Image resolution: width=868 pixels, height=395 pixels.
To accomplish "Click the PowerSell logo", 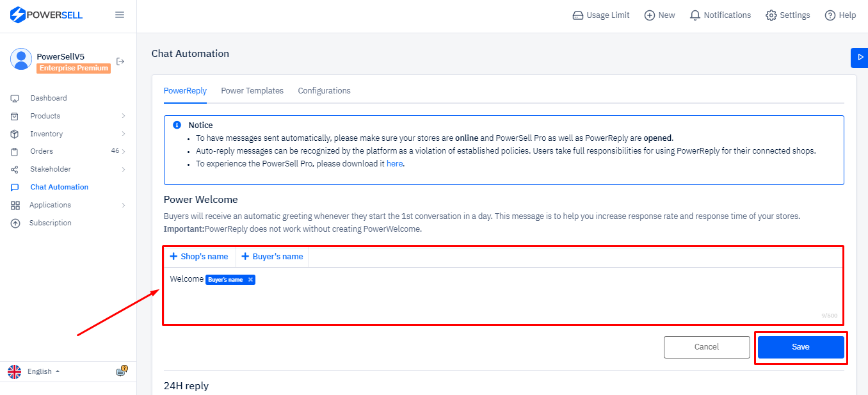I will 46,15.
